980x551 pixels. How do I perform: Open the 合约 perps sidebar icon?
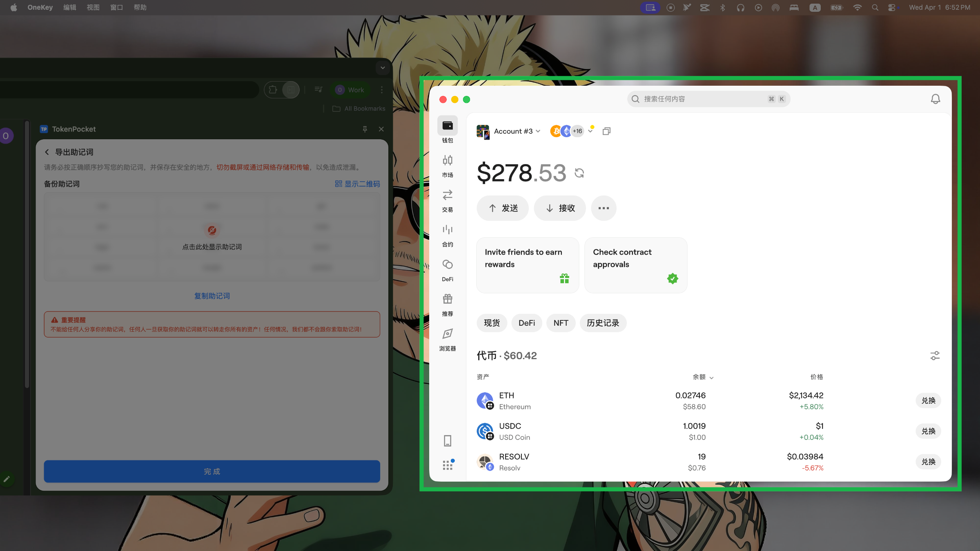pyautogui.click(x=448, y=230)
